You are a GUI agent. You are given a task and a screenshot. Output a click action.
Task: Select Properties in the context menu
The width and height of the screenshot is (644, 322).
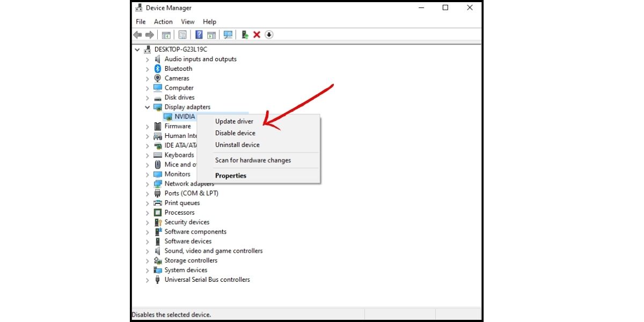point(230,175)
